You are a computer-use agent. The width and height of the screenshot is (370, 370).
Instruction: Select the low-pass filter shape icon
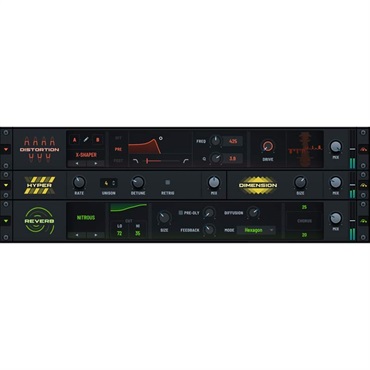coord(136,161)
